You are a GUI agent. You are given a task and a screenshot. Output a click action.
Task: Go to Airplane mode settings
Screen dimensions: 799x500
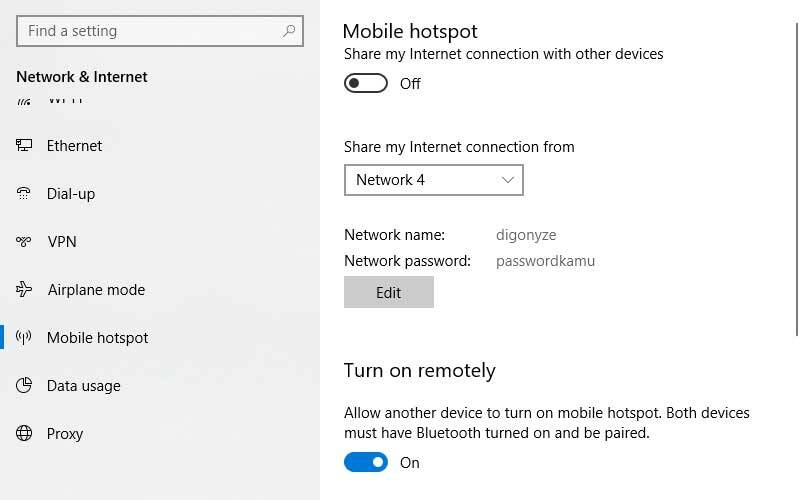[96, 290]
